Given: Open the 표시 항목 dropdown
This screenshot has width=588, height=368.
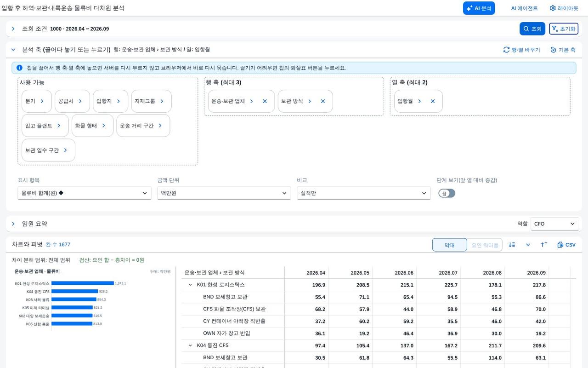Looking at the screenshot, I should tap(85, 193).
